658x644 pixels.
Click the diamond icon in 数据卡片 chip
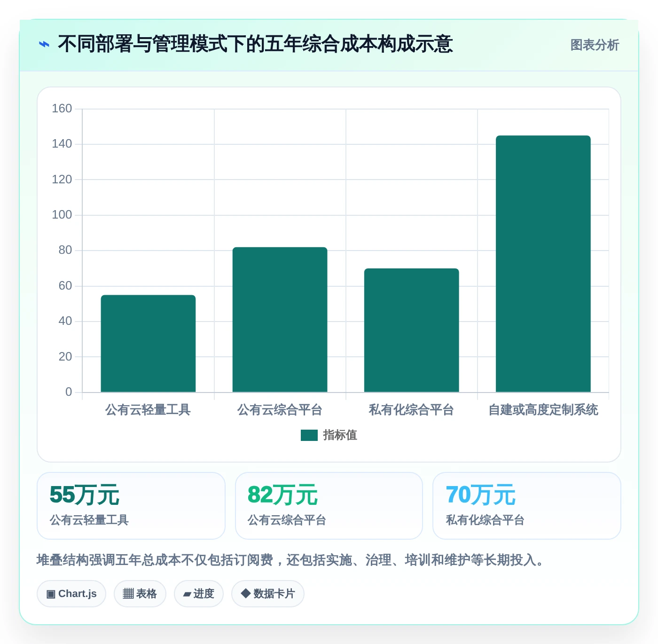point(245,593)
